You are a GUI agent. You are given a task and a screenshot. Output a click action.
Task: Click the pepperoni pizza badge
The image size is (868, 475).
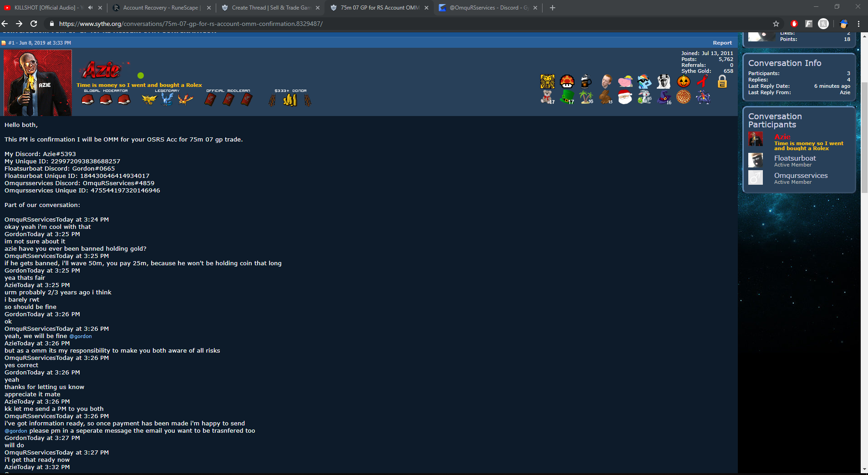pyautogui.click(x=684, y=97)
